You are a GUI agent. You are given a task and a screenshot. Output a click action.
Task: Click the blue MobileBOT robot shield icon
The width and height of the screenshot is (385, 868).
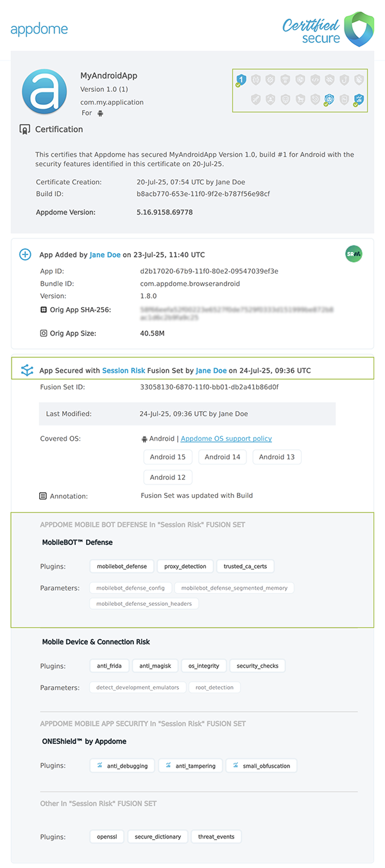coord(330,99)
